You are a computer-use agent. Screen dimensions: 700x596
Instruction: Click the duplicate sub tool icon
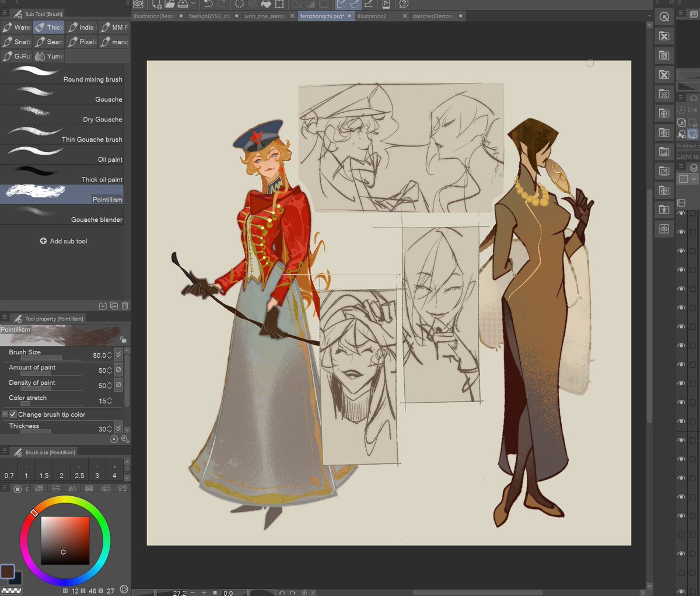(114, 305)
